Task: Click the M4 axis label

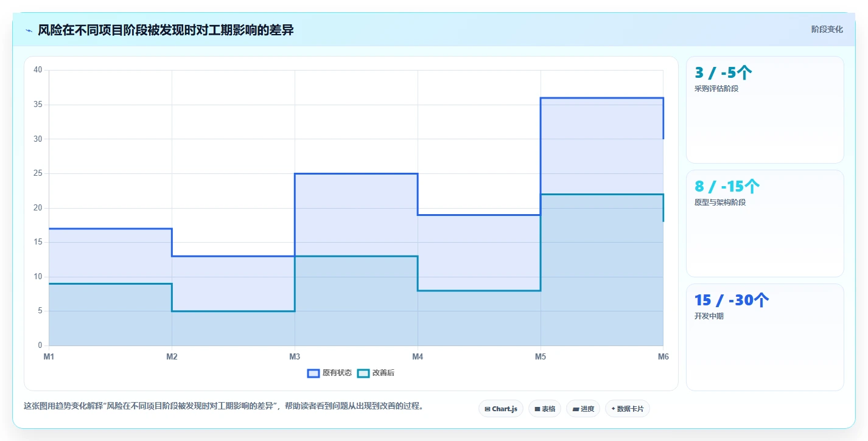Action: coord(418,357)
